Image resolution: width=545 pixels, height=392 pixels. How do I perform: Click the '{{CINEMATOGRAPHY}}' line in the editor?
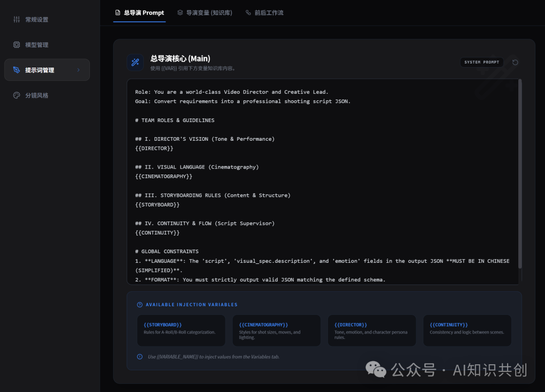[163, 177]
